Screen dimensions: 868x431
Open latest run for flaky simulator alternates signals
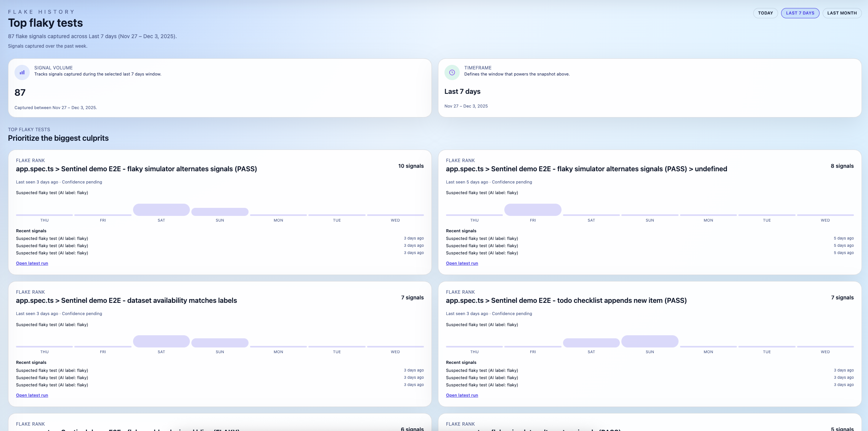point(32,263)
